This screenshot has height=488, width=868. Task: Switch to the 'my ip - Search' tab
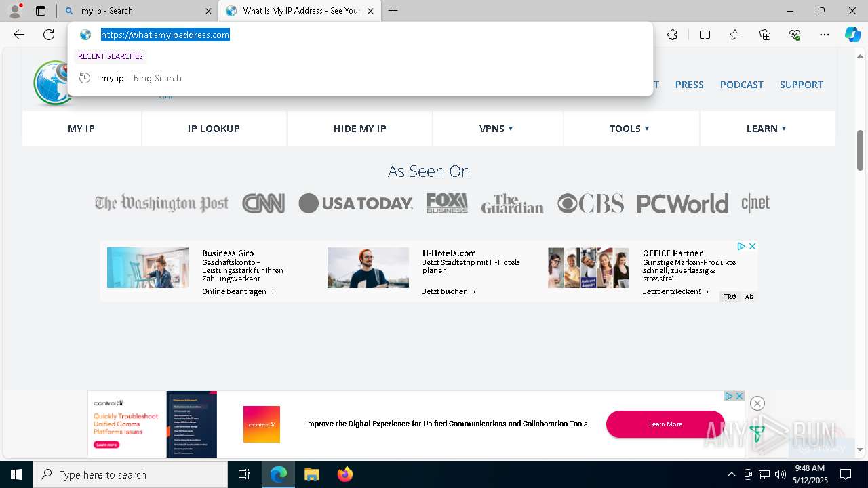tap(138, 11)
